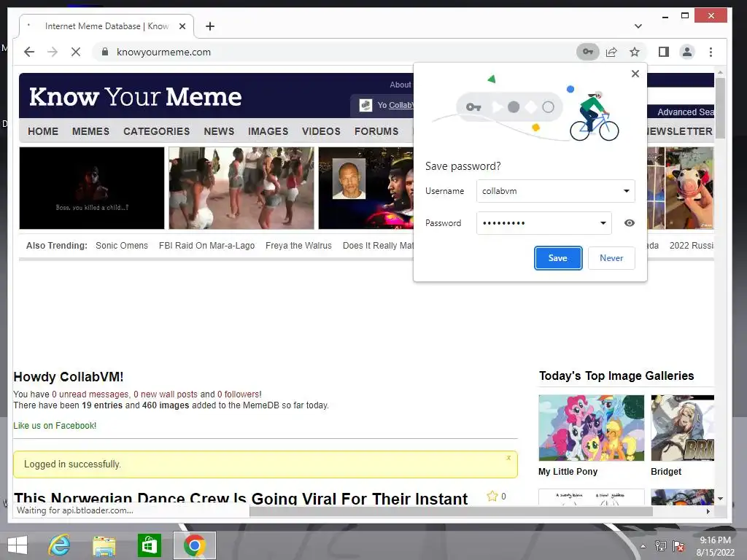The width and height of the screenshot is (747, 560).
Task: Open the MEMES menu item
Action: pos(90,131)
